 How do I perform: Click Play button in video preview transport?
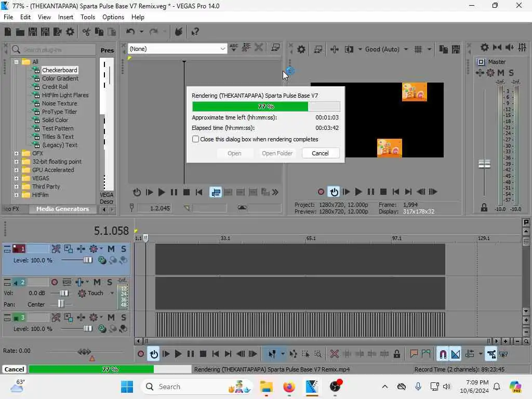[x=358, y=192]
